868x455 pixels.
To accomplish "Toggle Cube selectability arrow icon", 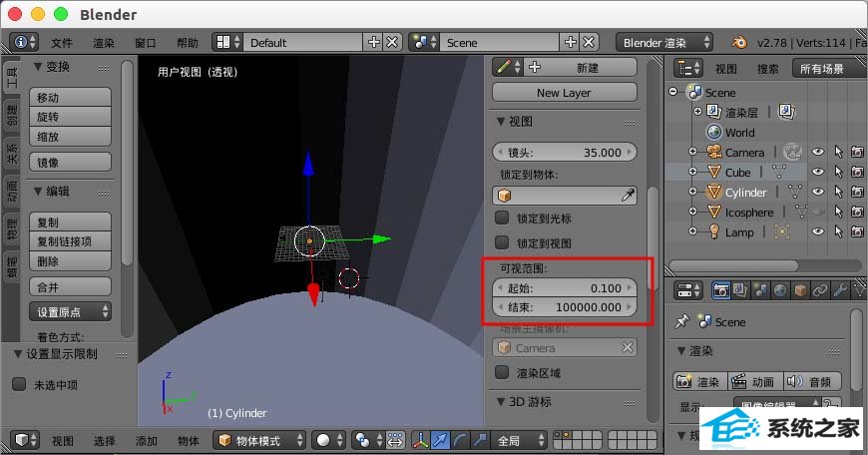I will click(x=838, y=173).
